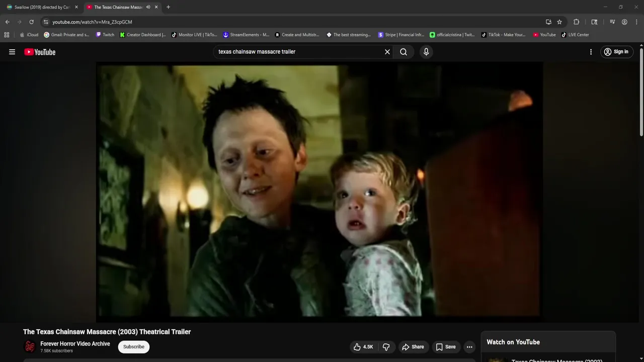Click the video player to pause playback
This screenshot has width=644, height=362.
coord(319,191)
